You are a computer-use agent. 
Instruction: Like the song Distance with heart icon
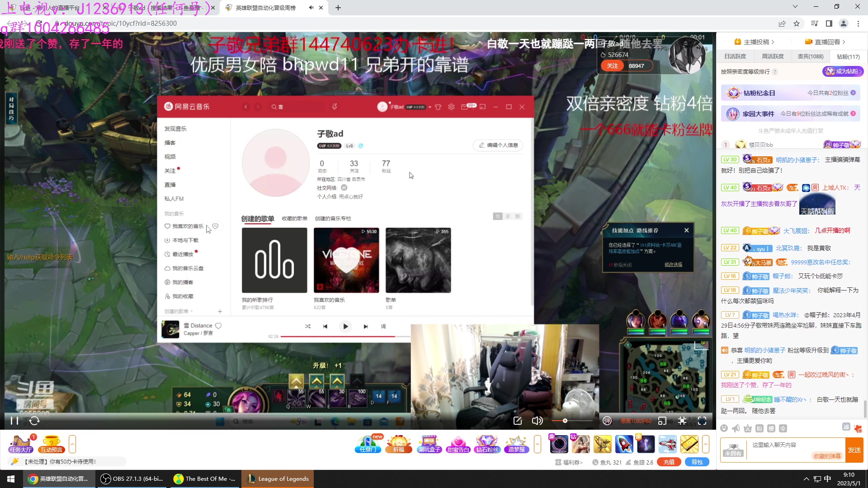click(x=218, y=326)
